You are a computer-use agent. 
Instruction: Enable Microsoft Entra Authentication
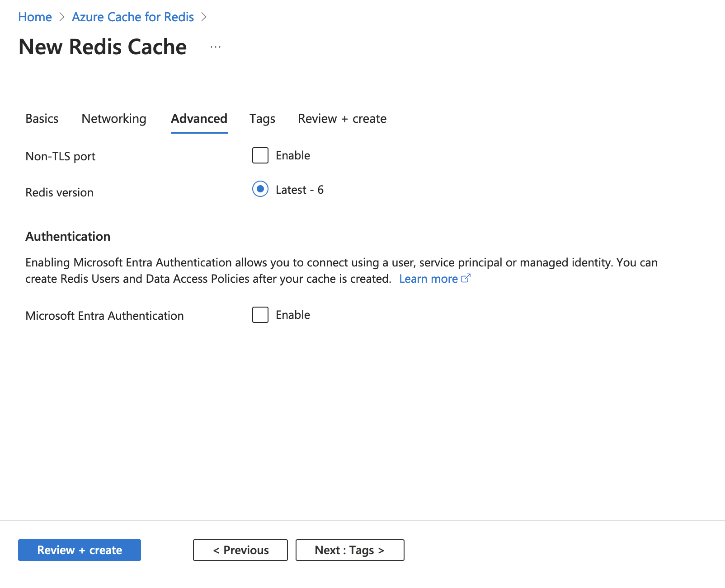pos(260,315)
